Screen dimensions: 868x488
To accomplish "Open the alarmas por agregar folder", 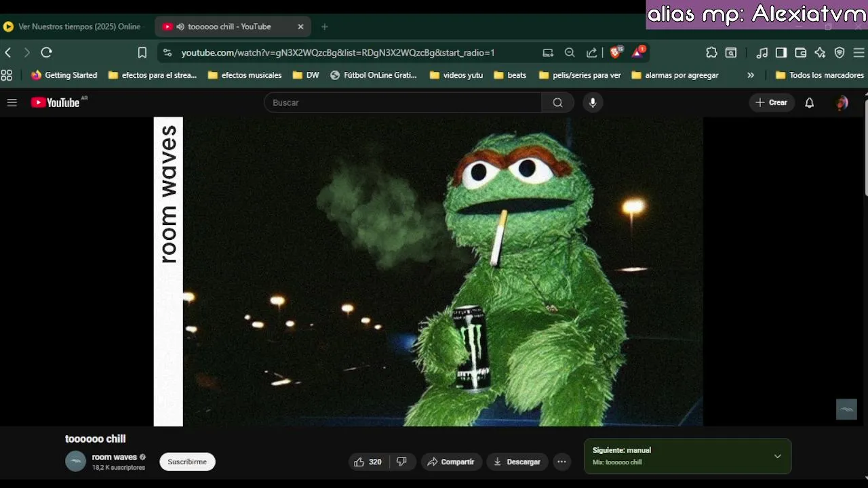I will click(675, 75).
